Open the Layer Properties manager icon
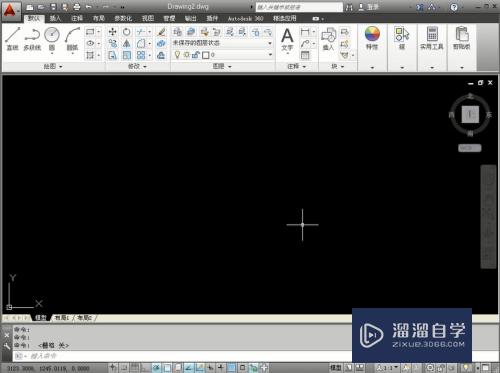Viewport: 500px width, 373px height. pyautogui.click(x=178, y=32)
